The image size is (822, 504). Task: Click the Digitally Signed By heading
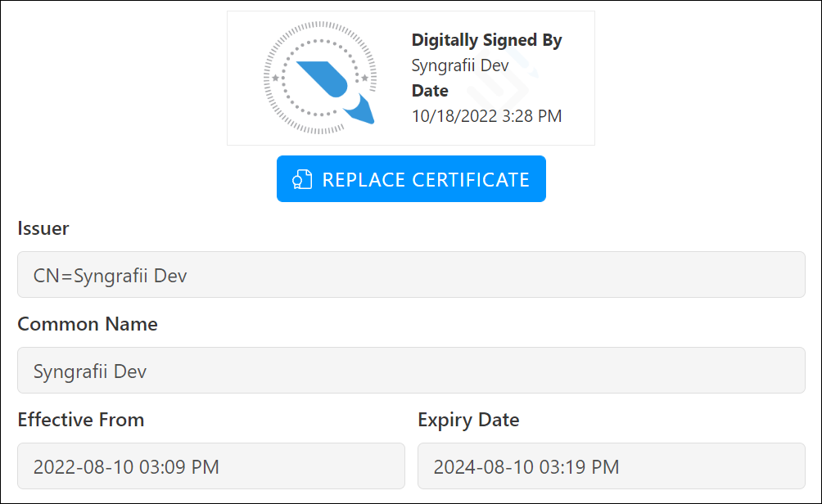pyautogui.click(x=486, y=40)
